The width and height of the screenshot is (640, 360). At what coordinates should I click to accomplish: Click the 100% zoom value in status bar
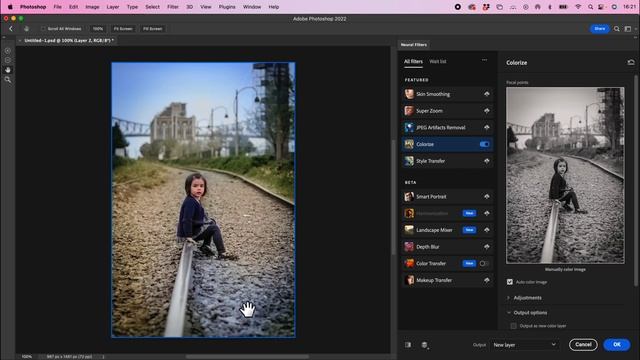point(27,357)
